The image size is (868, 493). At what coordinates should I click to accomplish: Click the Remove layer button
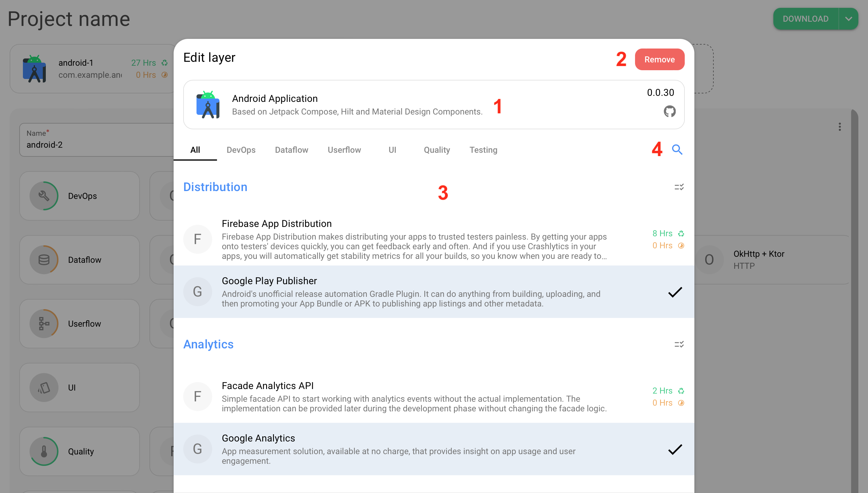pos(659,59)
